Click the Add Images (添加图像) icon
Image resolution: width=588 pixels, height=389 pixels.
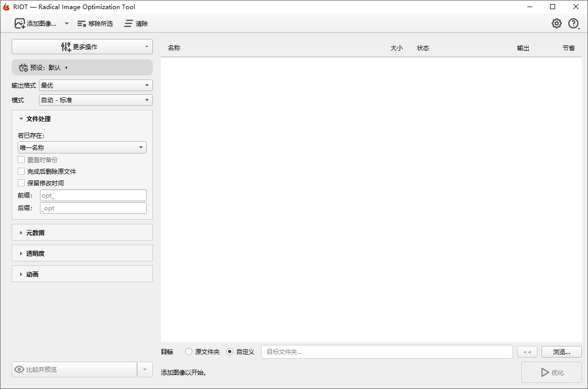tap(20, 24)
